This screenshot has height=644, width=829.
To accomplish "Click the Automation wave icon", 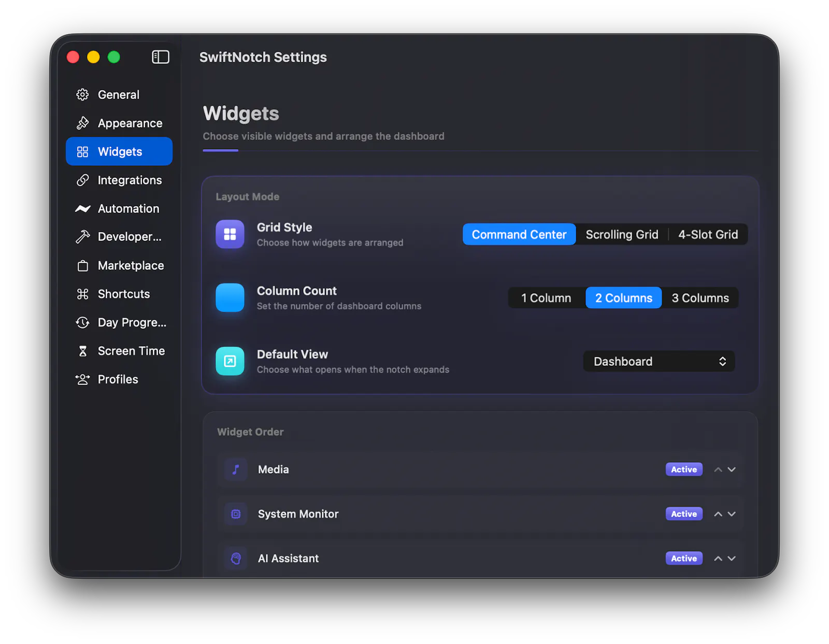I will click(x=82, y=209).
